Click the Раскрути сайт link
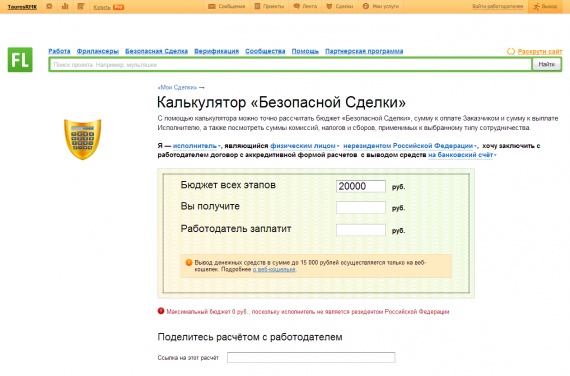This screenshot has width=570, height=376. click(x=540, y=51)
